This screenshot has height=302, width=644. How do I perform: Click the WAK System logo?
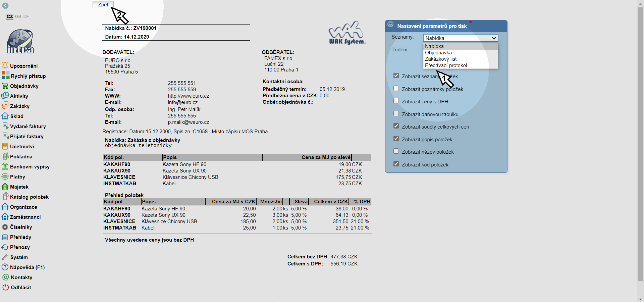[x=347, y=33]
